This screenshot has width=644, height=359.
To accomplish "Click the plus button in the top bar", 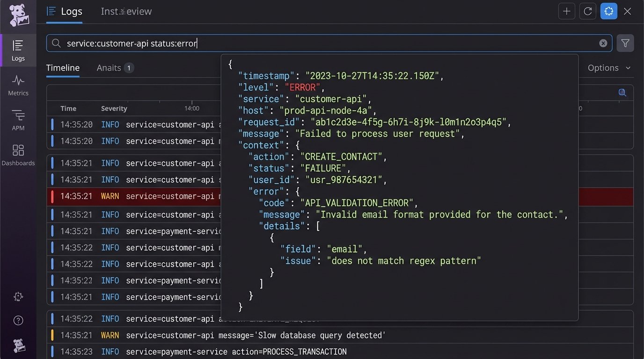I will (x=566, y=11).
